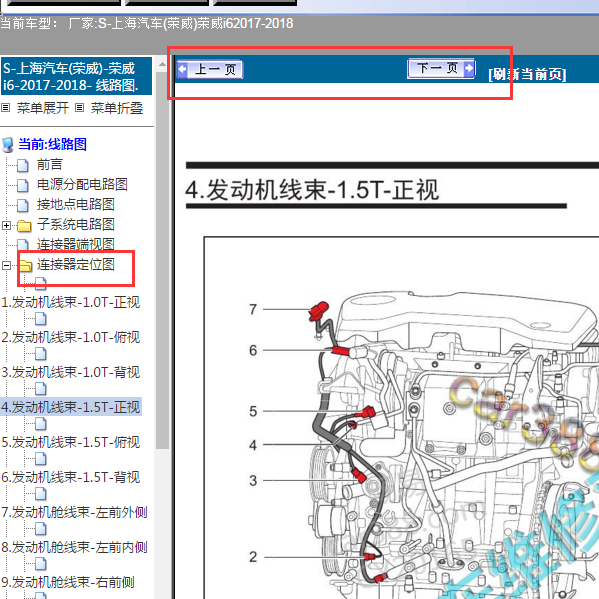The height and width of the screenshot is (599, 599).
Task: Click connector label 2 in diagram
Action: pyautogui.click(x=253, y=557)
